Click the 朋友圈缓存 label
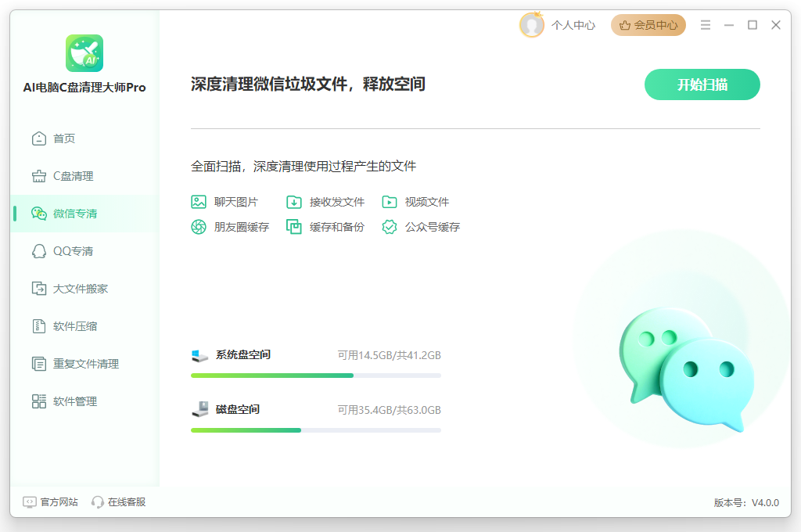801x532 pixels. tap(242, 227)
